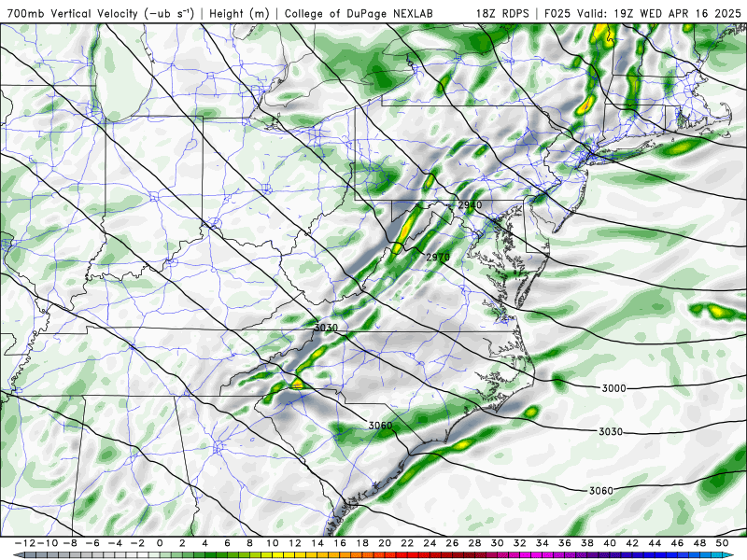Click the '18Z RDPS' model run label
Image resolution: width=747 pixels, height=560 pixels.
[502, 13]
